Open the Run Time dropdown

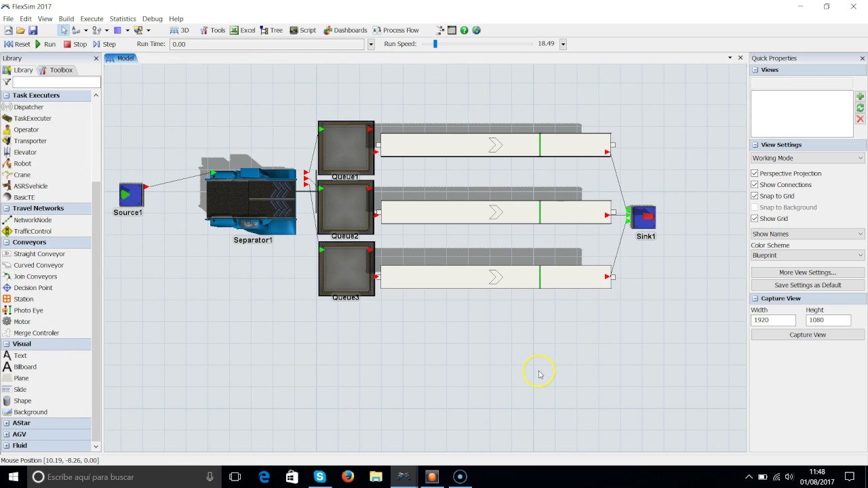(371, 44)
